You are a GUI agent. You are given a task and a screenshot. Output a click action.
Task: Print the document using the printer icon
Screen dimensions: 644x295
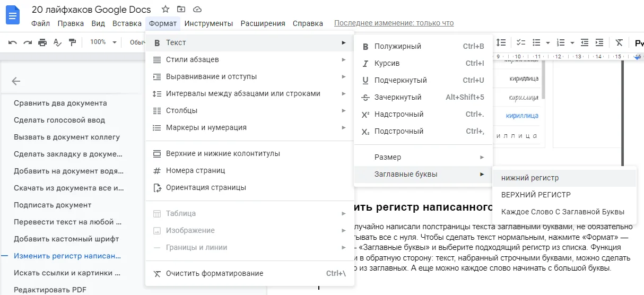pyautogui.click(x=42, y=42)
